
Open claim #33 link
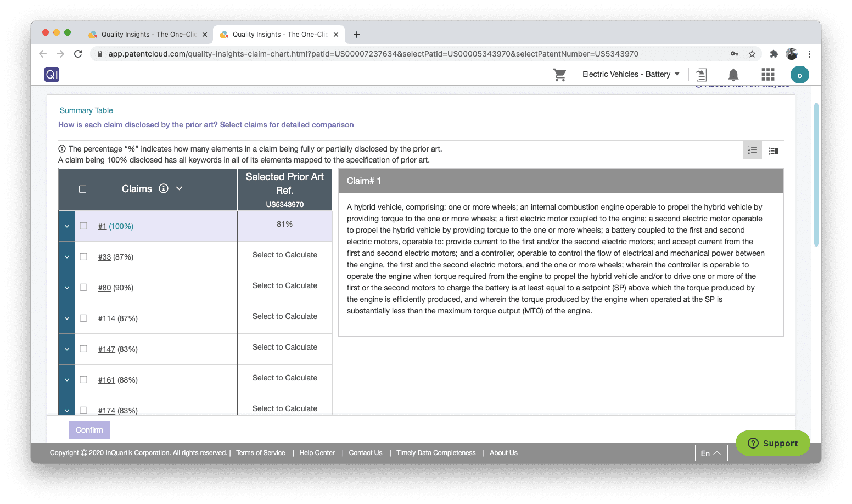(x=104, y=257)
